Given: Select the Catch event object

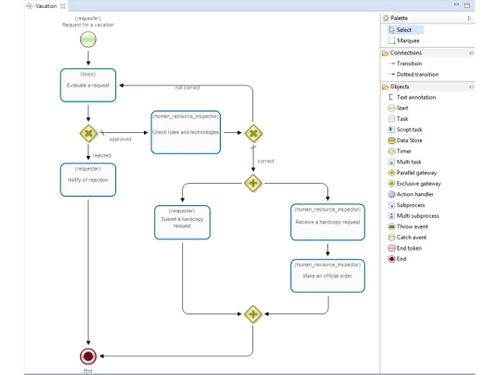Looking at the screenshot, I should 407,237.
